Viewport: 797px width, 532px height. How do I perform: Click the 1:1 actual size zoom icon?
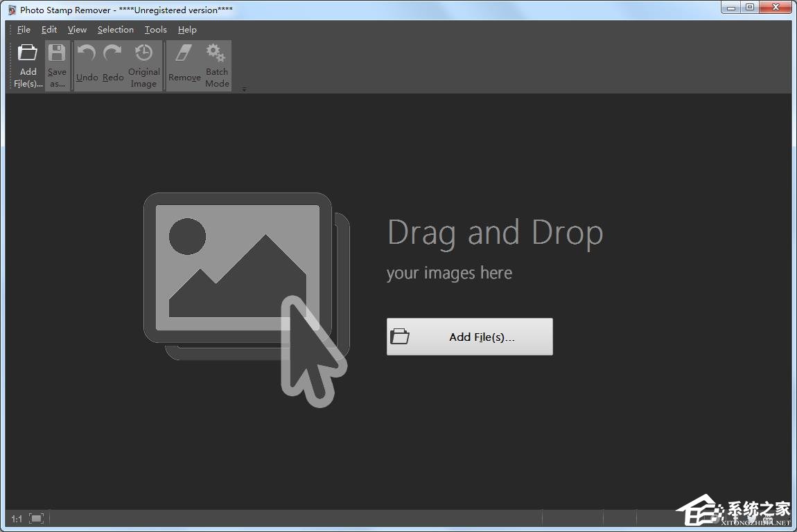[17, 518]
